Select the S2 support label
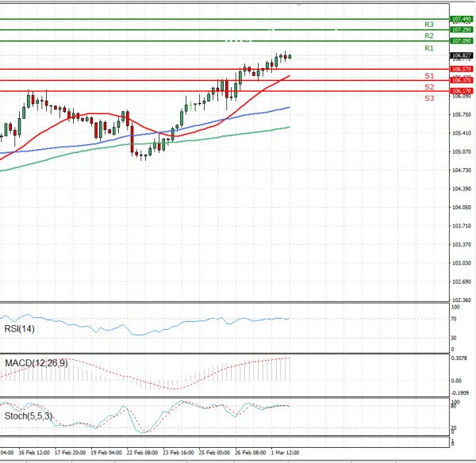The height and width of the screenshot is (463, 476). coord(429,87)
